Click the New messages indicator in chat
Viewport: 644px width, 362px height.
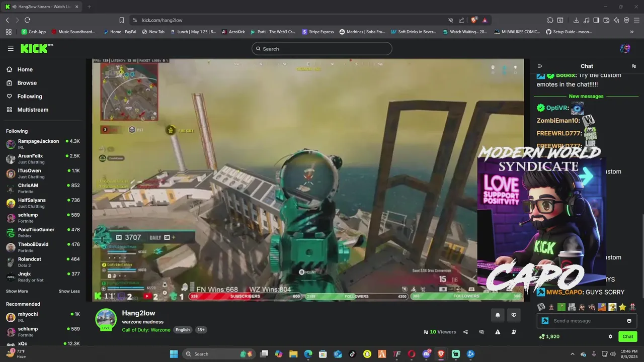tap(586, 96)
